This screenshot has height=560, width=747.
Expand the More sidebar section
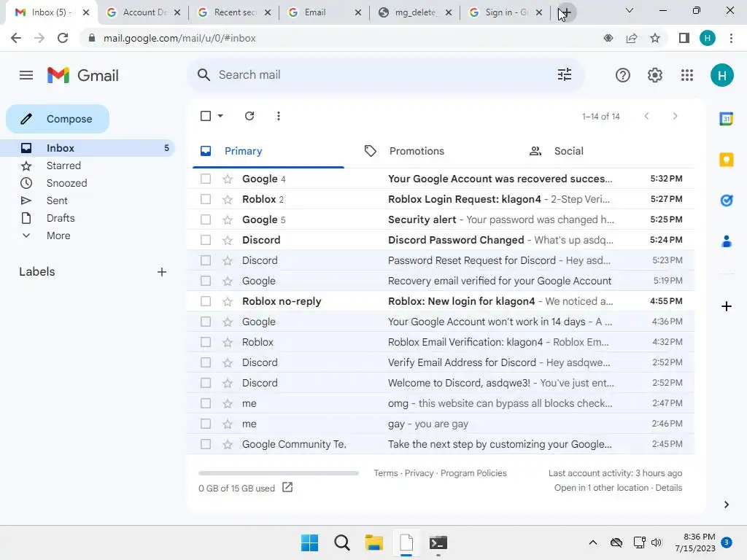(58, 236)
